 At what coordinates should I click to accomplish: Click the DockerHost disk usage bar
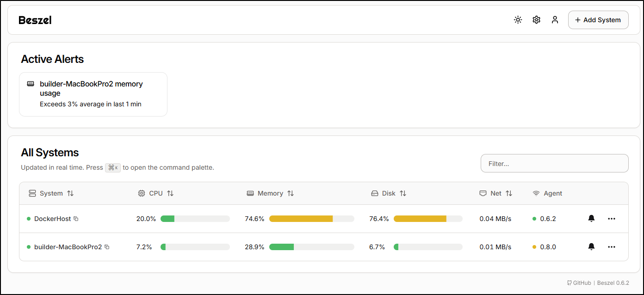pos(428,219)
